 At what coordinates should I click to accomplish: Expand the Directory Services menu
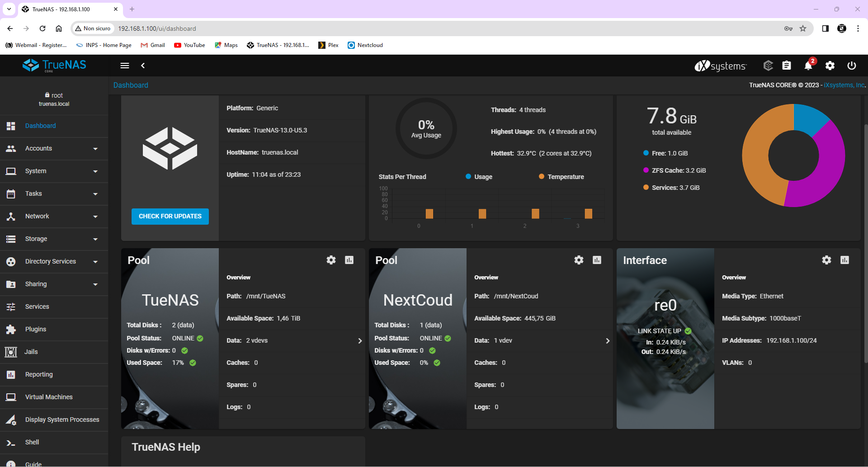coord(54,262)
